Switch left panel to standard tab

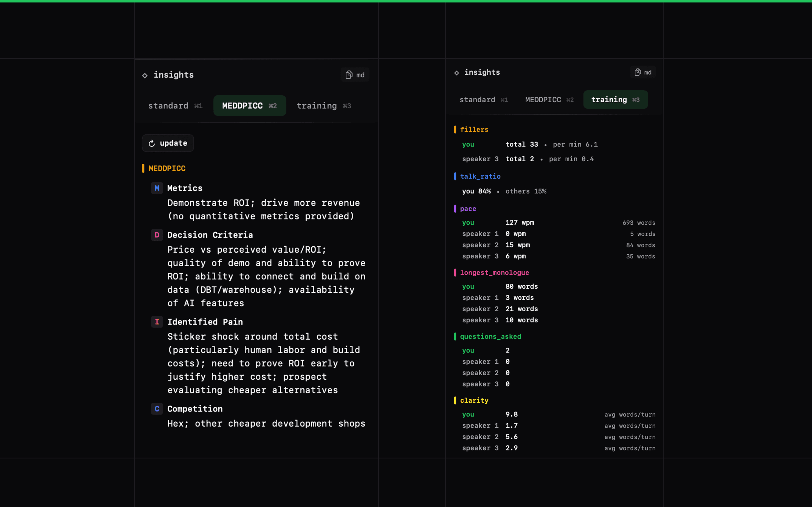click(175, 106)
